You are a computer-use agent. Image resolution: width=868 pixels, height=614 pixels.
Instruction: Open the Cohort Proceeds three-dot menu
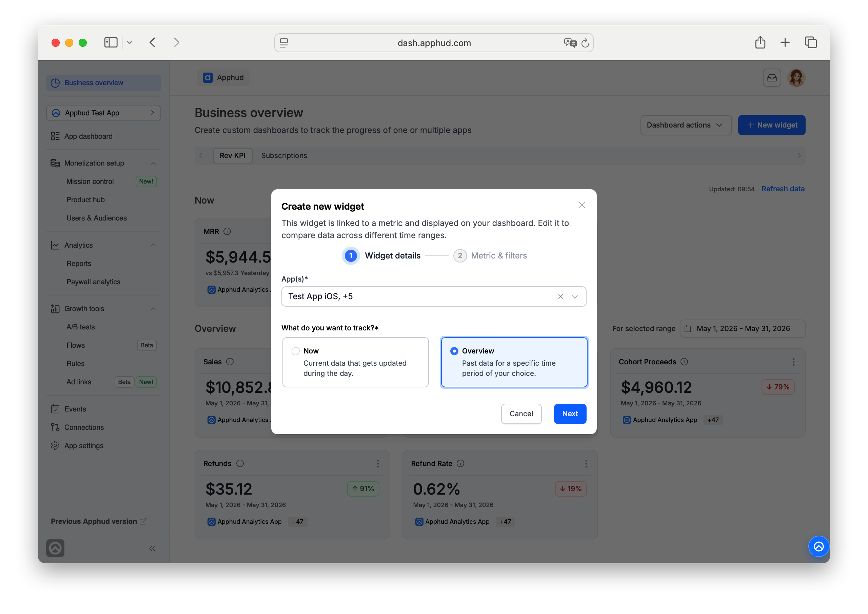pos(793,362)
